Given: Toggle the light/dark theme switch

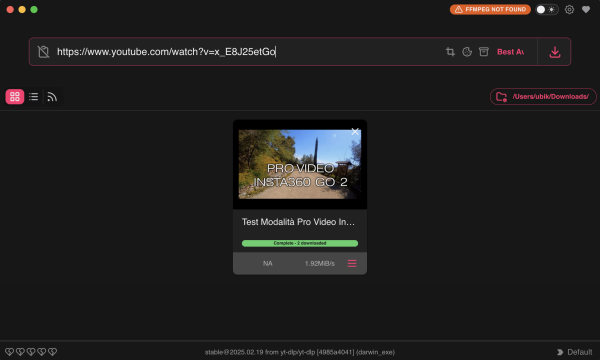Looking at the screenshot, I should coord(546,10).
